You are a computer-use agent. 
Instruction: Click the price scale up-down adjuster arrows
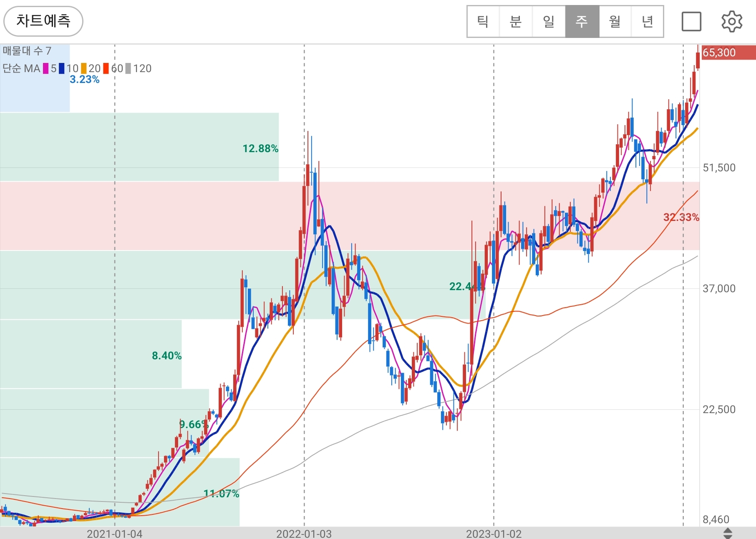click(x=728, y=533)
